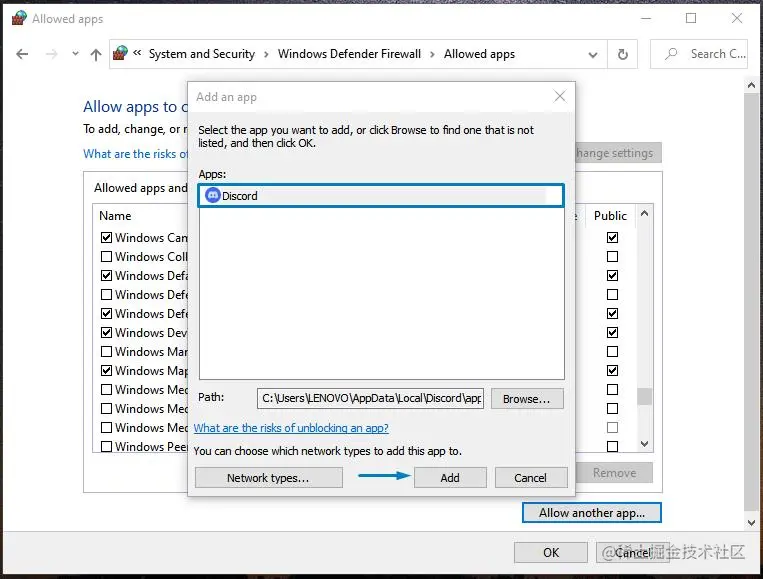Click the Back navigation arrow
The width and height of the screenshot is (763, 579).
coord(22,54)
